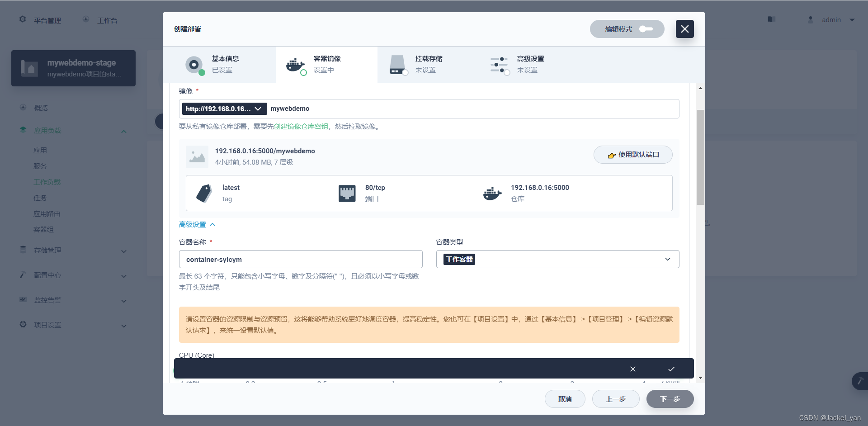Click the mywebdemo-stage project icon
Viewport: 868px width, 426px height.
(29, 68)
